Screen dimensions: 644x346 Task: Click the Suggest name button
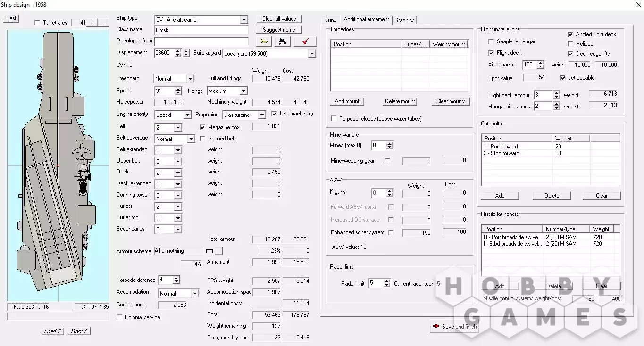[279, 30]
